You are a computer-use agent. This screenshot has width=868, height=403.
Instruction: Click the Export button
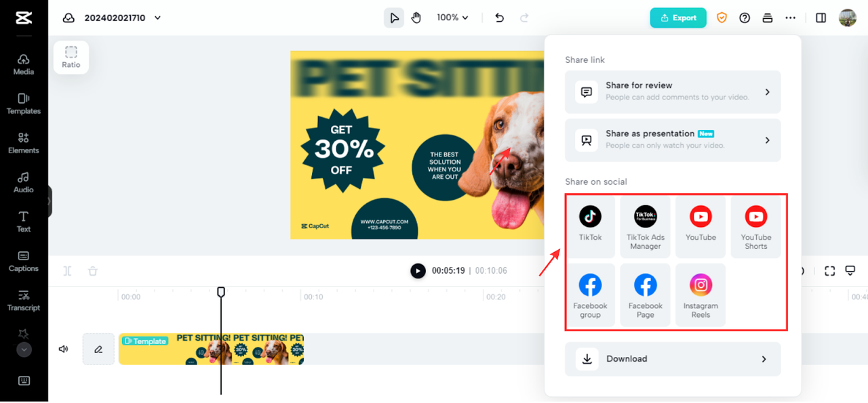678,18
